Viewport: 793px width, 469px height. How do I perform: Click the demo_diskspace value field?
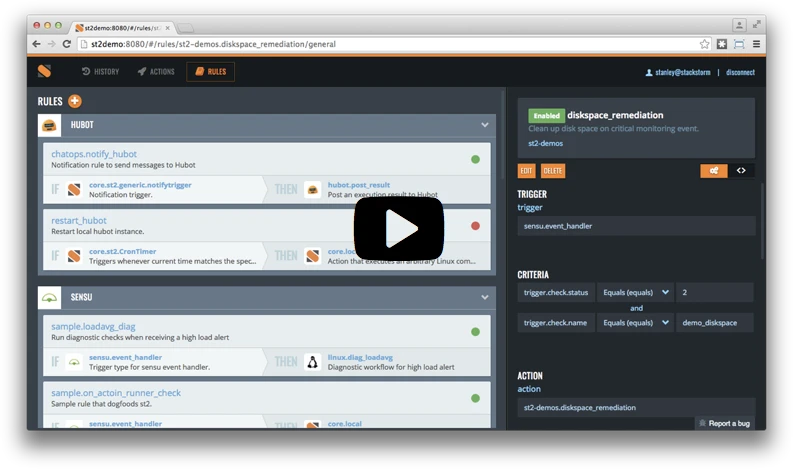[x=715, y=323]
